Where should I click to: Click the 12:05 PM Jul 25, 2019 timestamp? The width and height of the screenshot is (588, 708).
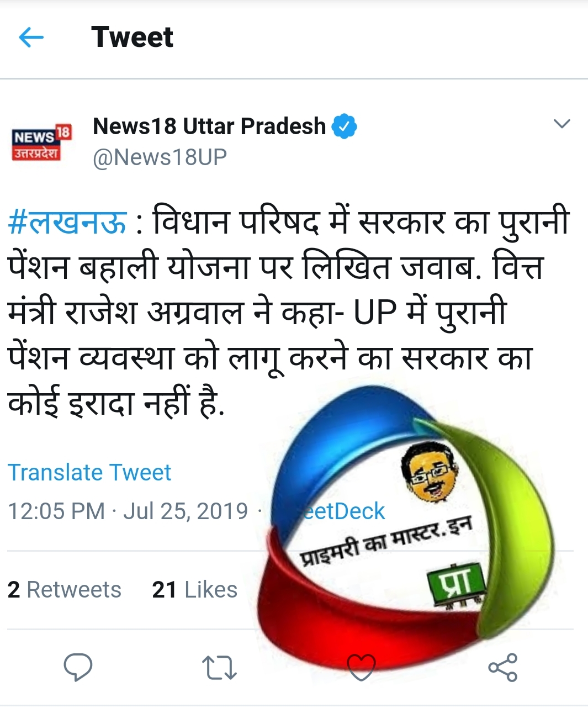pyautogui.click(x=128, y=511)
